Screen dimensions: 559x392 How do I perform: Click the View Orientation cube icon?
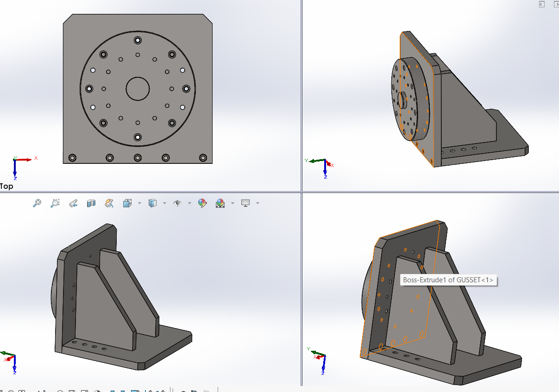127,203
